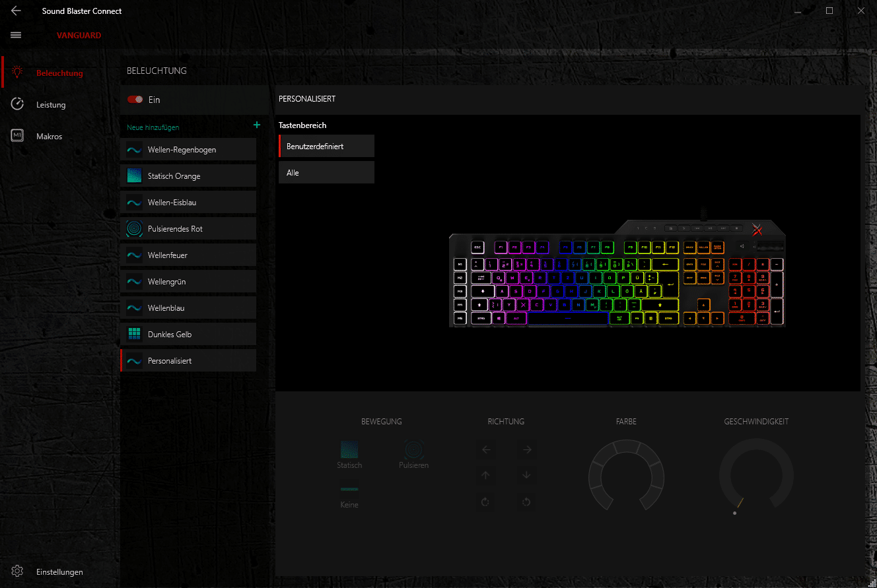The width and height of the screenshot is (877, 588).
Task: Click the back arrow icon
Action: (16, 11)
